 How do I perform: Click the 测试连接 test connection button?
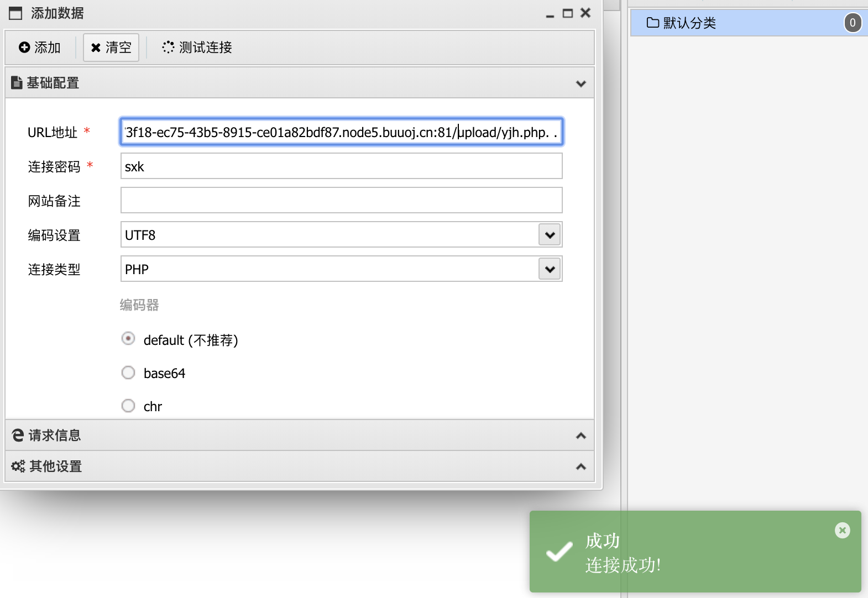pyautogui.click(x=197, y=48)
